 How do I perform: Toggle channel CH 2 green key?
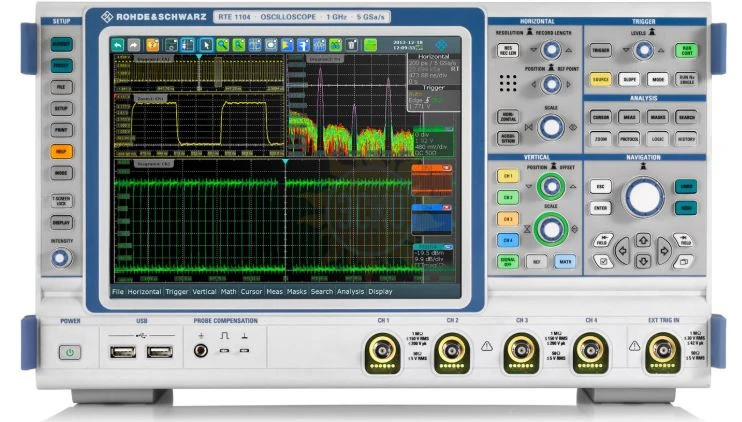coord(508,197)
